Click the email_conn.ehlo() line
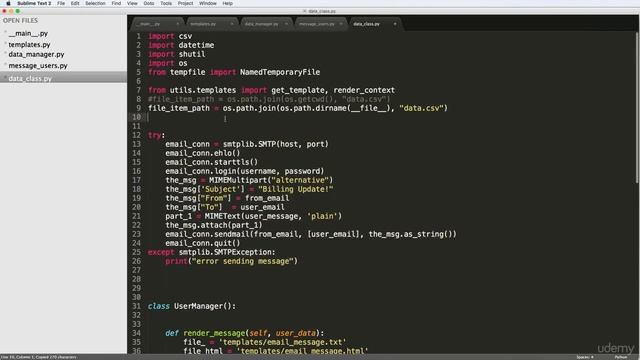This screenshot has height=360, width=640. coord(203,153)
